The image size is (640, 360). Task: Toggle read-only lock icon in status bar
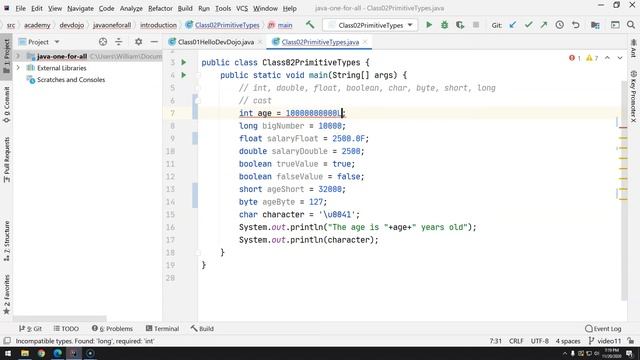coord(631,341)
